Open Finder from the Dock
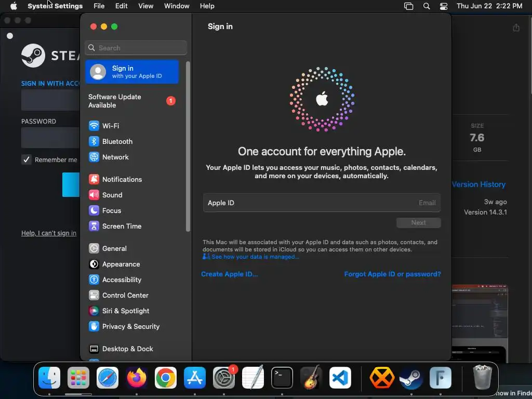This screenshot has width=532, height=399. click(x=49, y=378)
